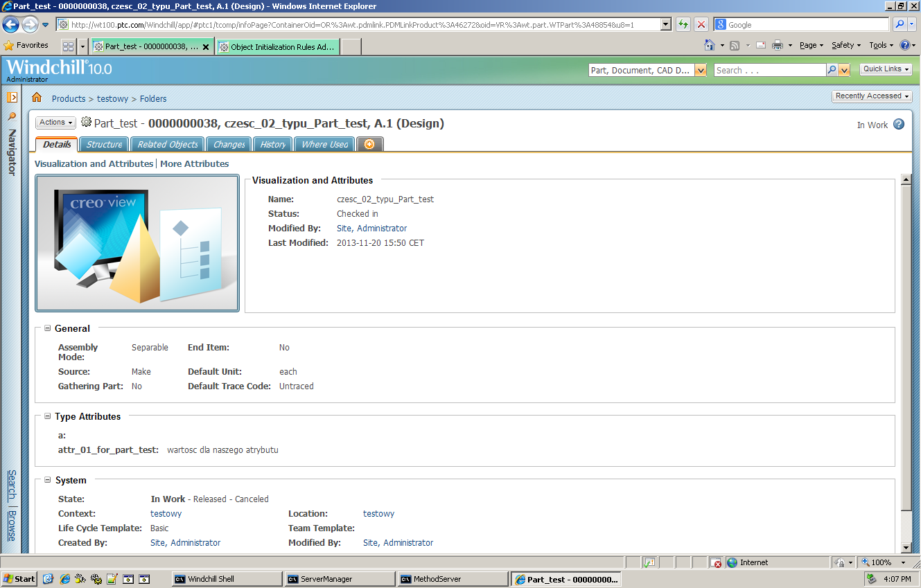
Task: Click the Windows Start button
Action: [19, 579]
